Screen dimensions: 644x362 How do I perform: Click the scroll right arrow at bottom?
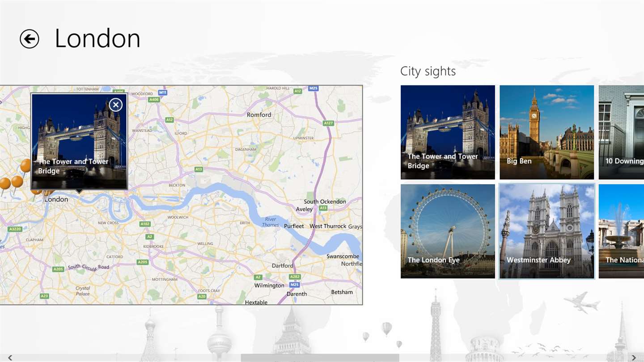point(634,358)
